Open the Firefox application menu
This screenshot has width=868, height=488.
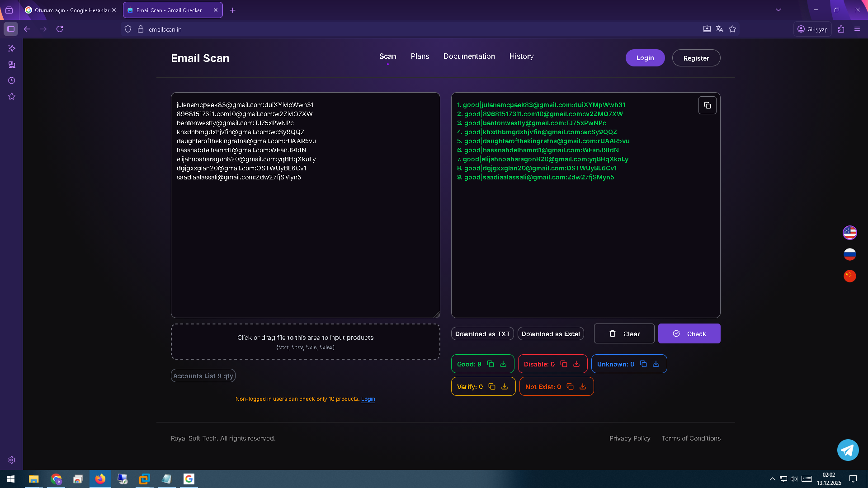click(857, 29)
